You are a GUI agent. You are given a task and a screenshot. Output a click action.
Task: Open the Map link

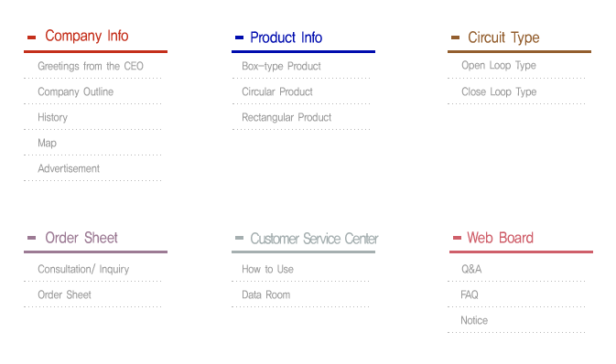tap(48, 143)
